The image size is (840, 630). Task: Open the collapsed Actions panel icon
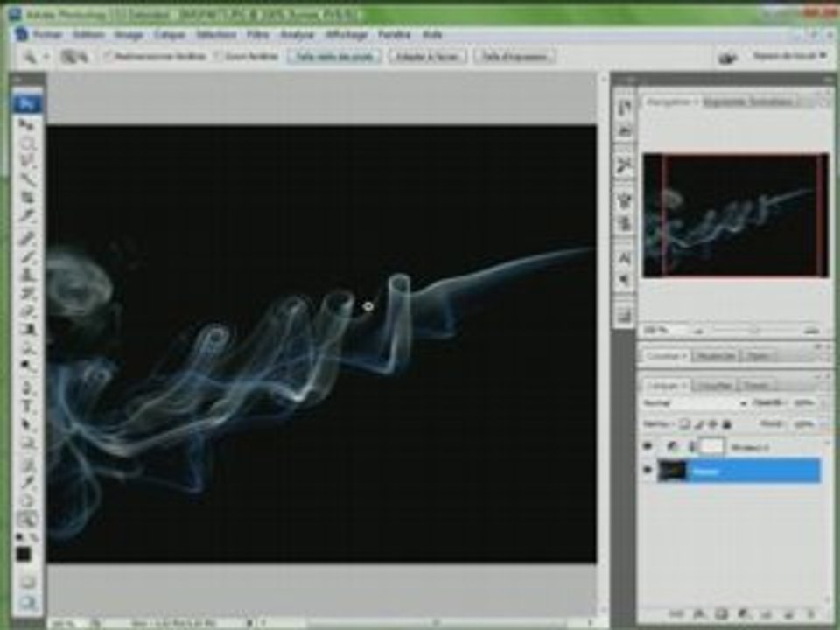click(x=624, y=130)
